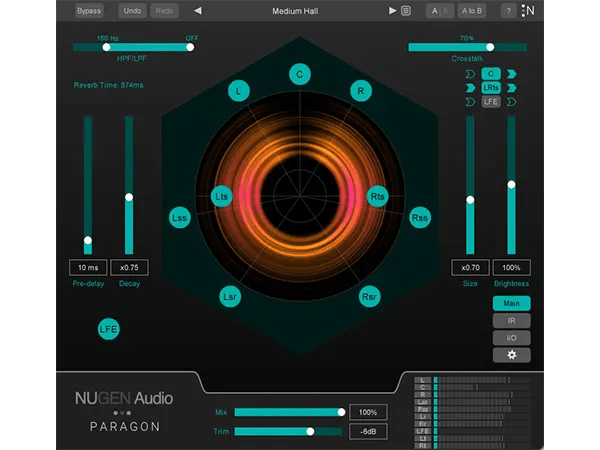Click the orange reverb ring visualization
Screen dimensions: 600x450
point(300,196)
